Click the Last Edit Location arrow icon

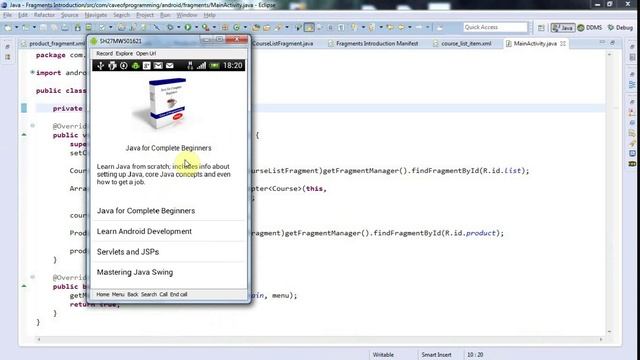click(x=390, y=27)
